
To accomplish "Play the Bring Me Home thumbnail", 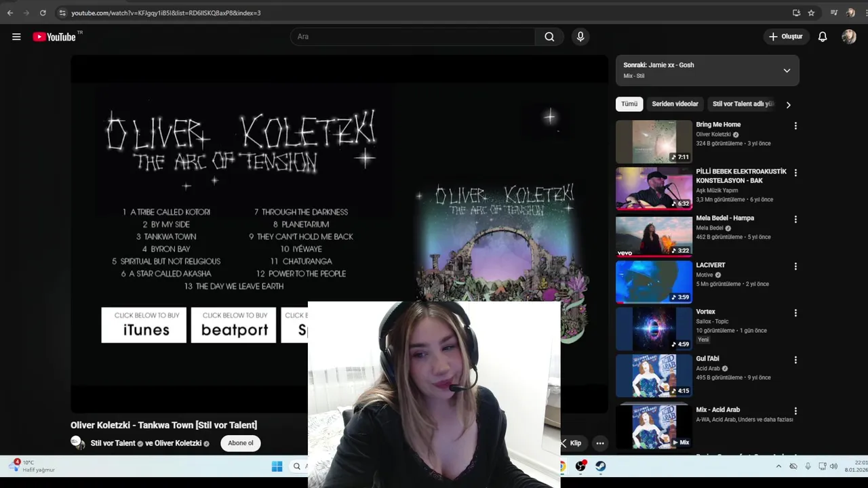I will tap(654, 142).
